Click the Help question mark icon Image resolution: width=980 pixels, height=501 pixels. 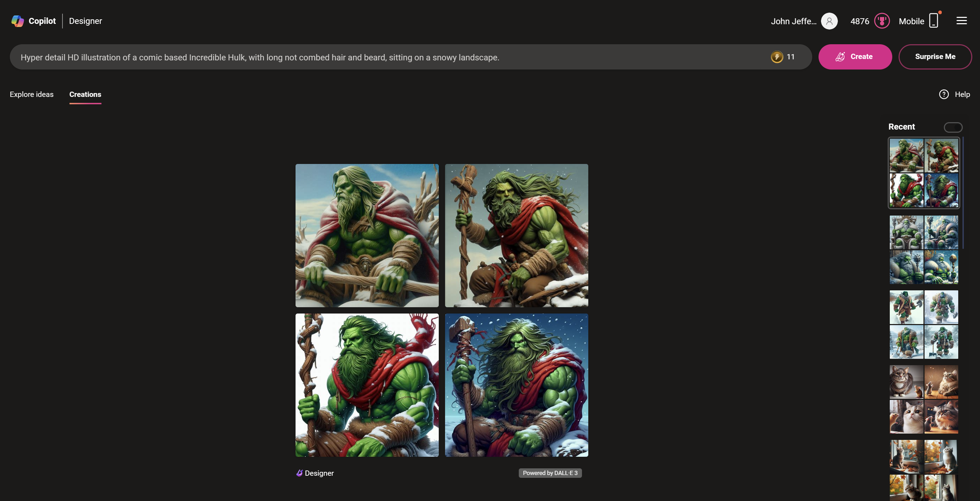click(x=943, y=94)
